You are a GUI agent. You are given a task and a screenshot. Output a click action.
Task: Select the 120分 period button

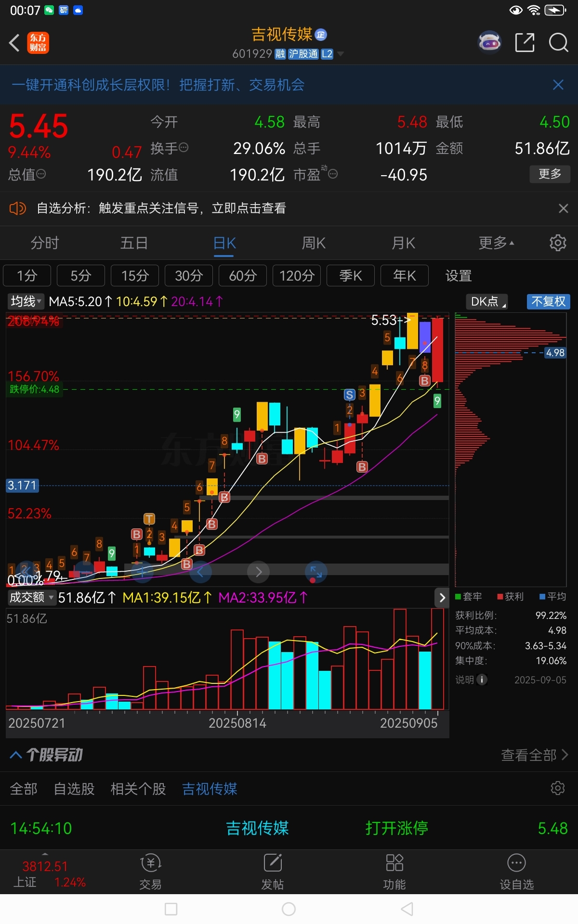297,276
